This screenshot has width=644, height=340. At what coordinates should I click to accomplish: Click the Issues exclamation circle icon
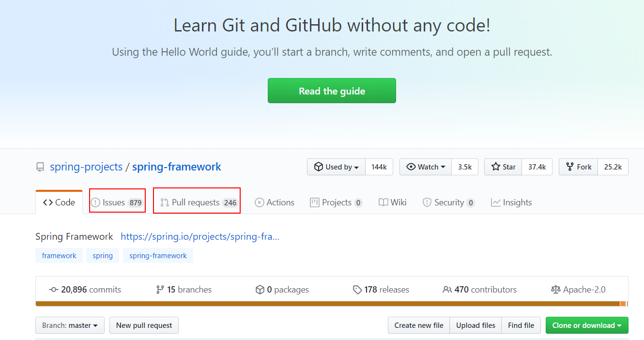coord(95,202)
